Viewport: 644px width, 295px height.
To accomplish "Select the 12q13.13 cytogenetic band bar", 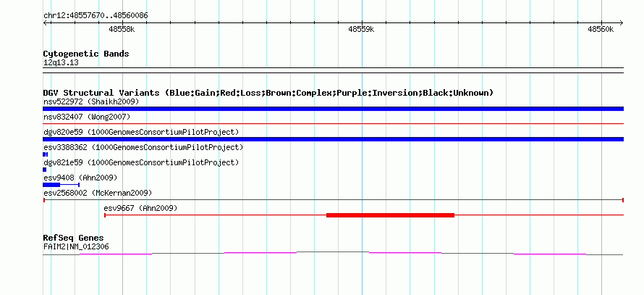I will point(333,70).
